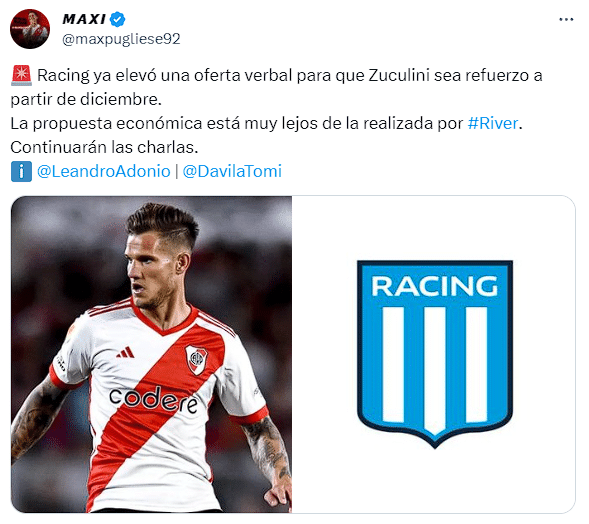
Task: Open the Racing crest image panel
Action: [x=433, y=354]
